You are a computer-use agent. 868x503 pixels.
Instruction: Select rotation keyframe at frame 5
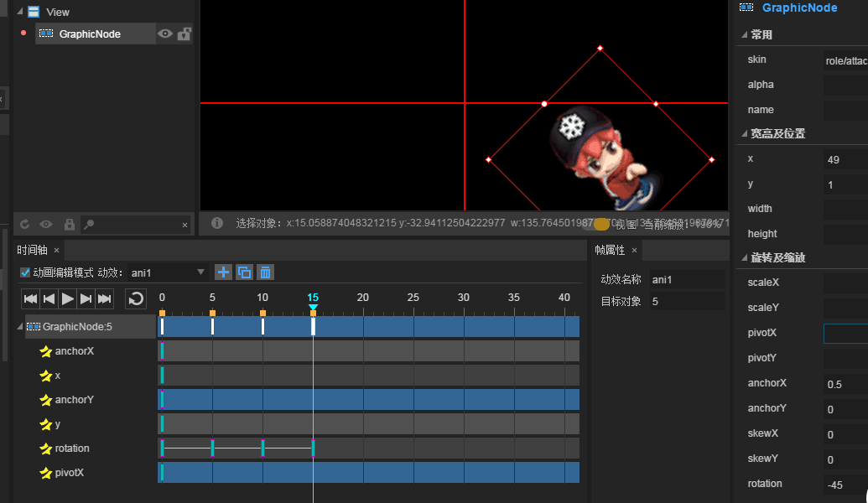[212, 448]
